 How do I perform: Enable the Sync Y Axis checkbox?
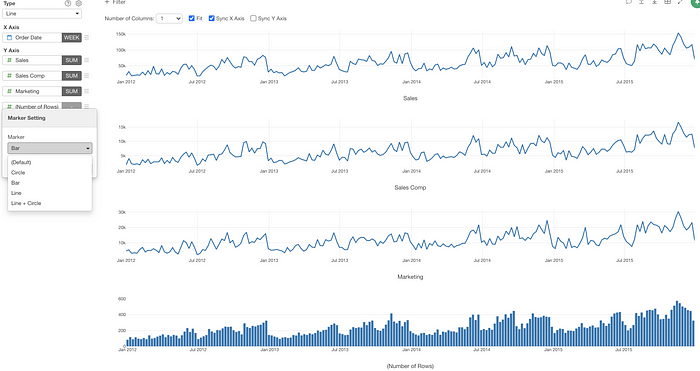coord(253,18)
